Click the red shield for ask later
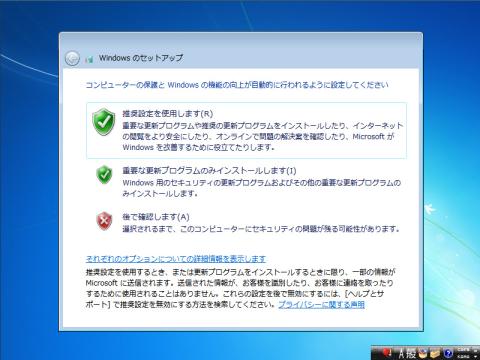Screen dimensions: 480x360 point(104,221)
